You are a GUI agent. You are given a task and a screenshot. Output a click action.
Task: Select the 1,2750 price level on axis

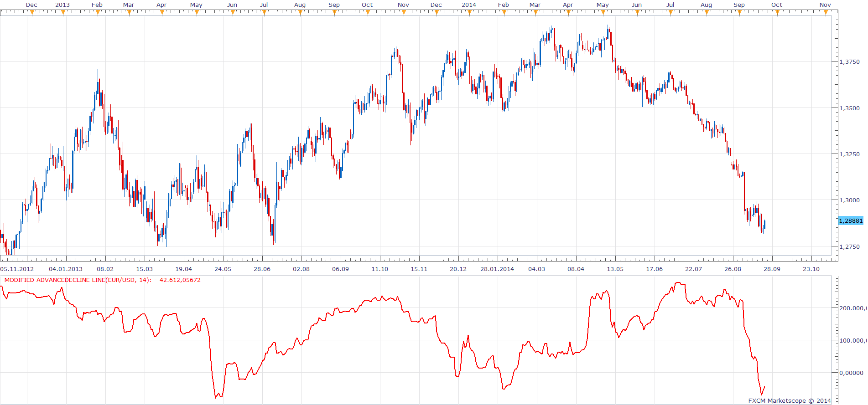coord(850,246)
